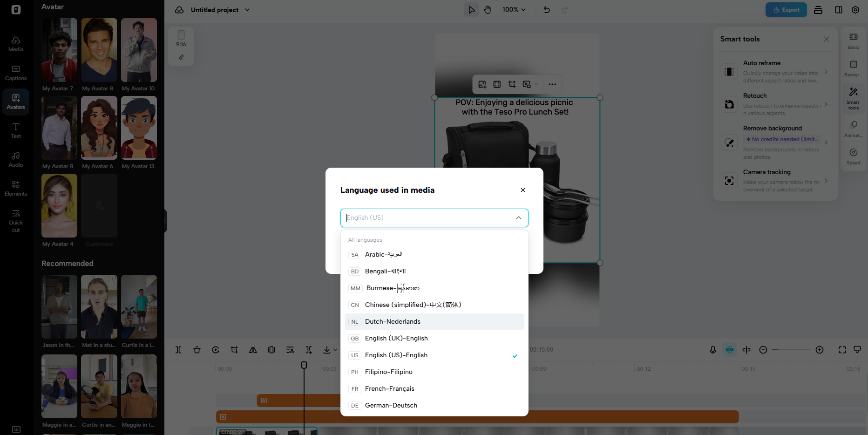Switch to the Captions tab

click(16, 73)
